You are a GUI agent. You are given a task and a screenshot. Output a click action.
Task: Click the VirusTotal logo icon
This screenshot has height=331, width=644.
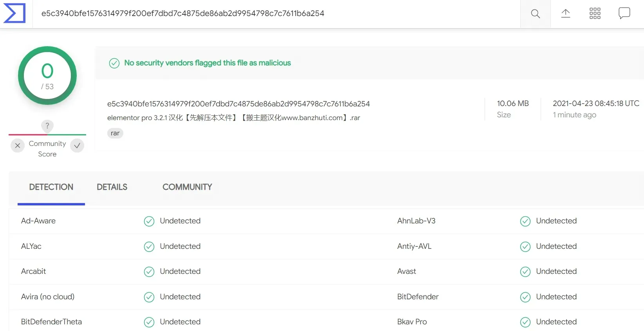click(14, 13)
